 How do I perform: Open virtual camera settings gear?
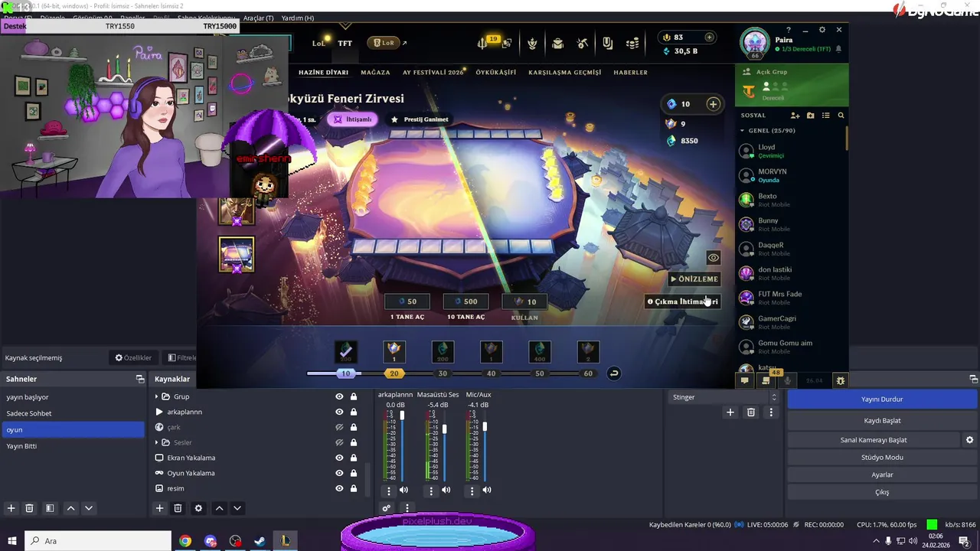pyautogui.click(x=969, y=440)
